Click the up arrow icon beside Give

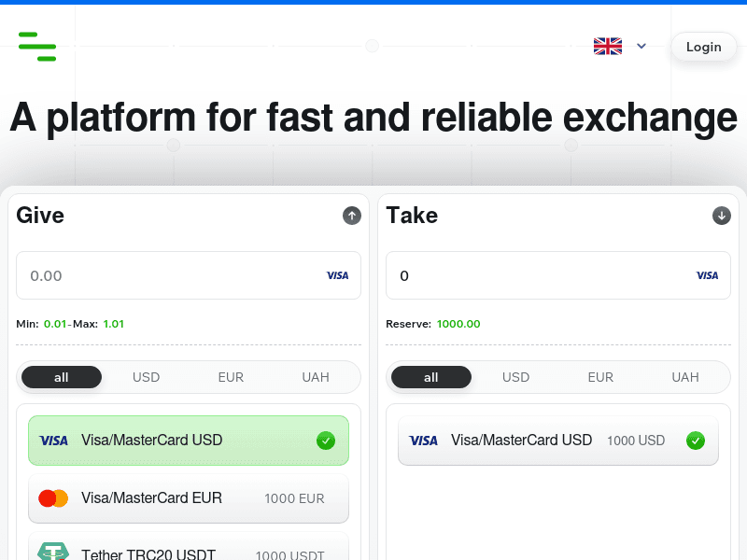352,216
